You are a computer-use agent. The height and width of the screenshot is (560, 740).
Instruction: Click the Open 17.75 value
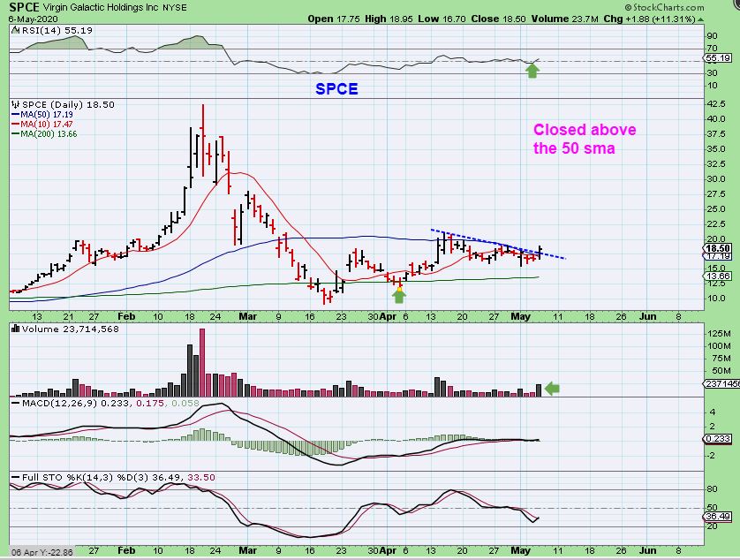coord(334,19)
